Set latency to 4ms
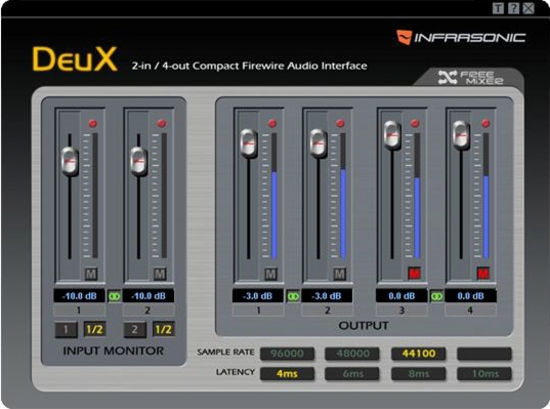550x409 pixels. 287,374
